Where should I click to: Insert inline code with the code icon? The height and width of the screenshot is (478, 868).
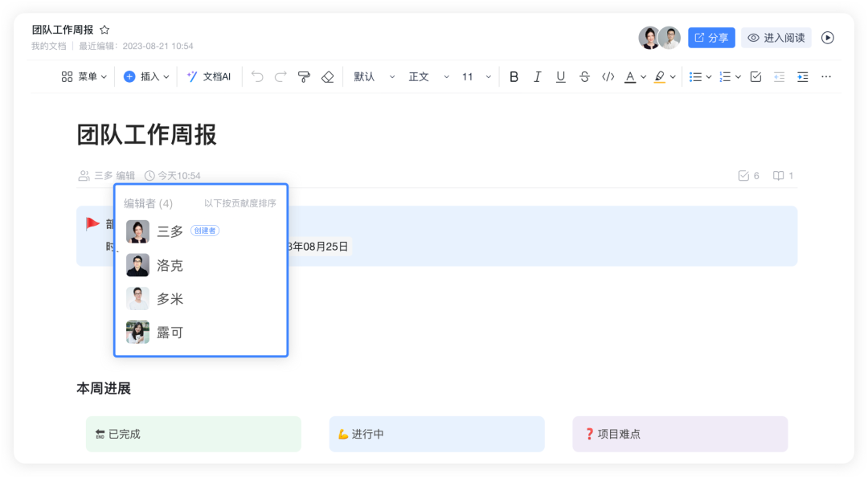point(608,77)
